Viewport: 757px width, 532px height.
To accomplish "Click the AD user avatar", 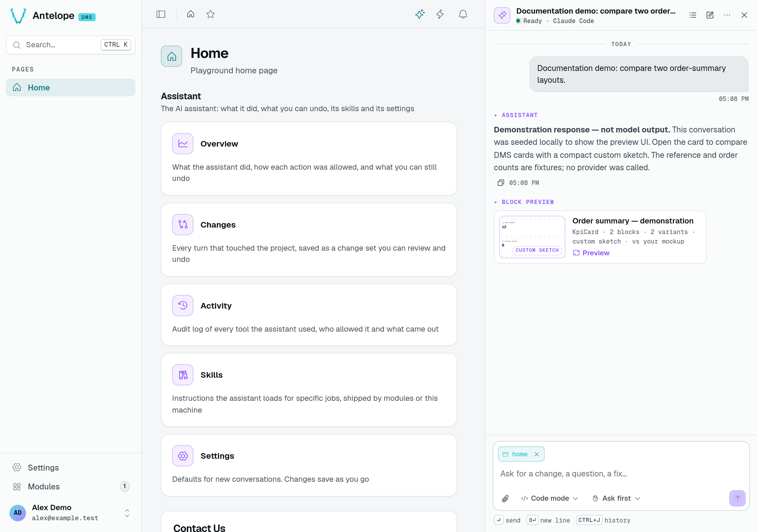I will (x=18, y=513).
